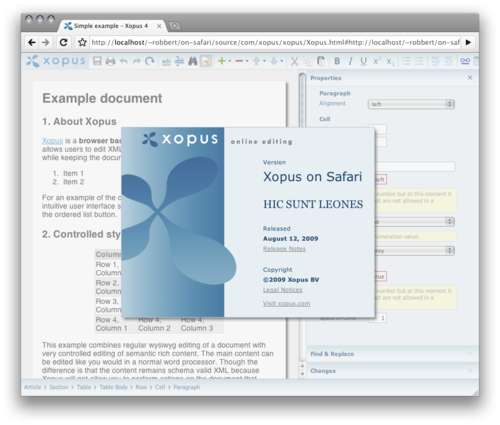This screenshot has height=425, width=500.
Task: Click Table in the breadcrumb path
Action: (84, 387)
